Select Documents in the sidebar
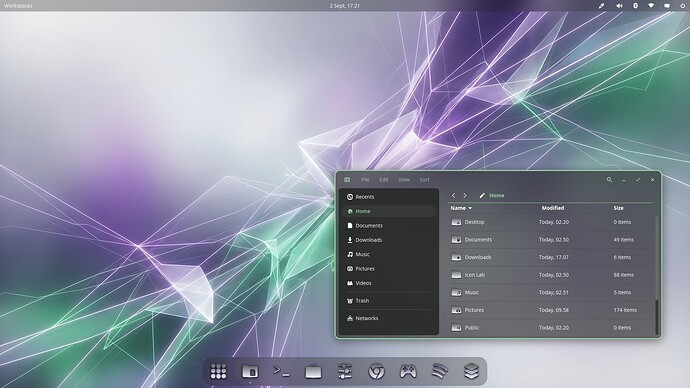This screenshot has height=388, width=690. point(389,226)
